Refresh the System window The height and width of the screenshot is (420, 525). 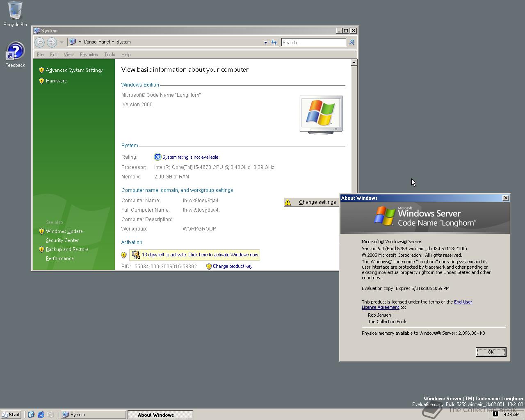(274, 42)
